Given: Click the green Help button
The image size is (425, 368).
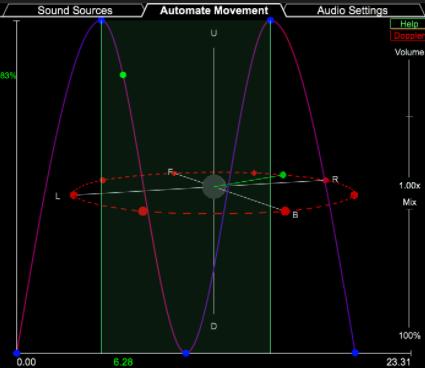Looking at the screenshot, I should (409, 24).
